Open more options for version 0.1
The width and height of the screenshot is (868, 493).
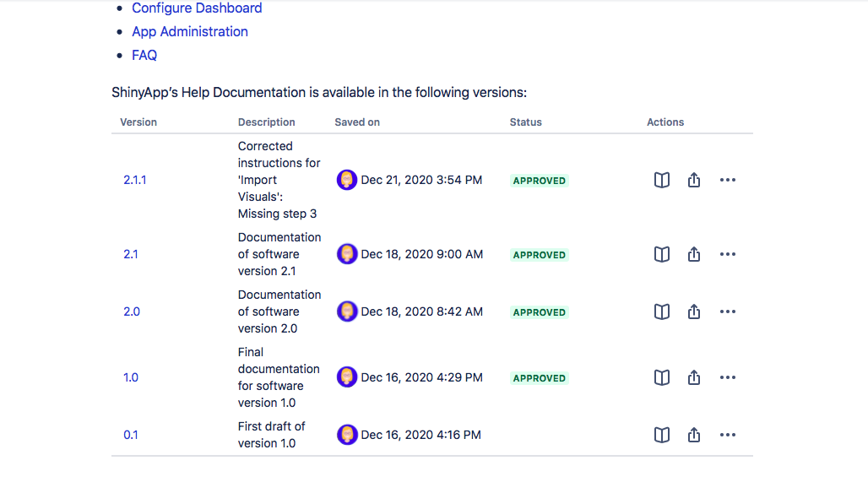point(727,435)
